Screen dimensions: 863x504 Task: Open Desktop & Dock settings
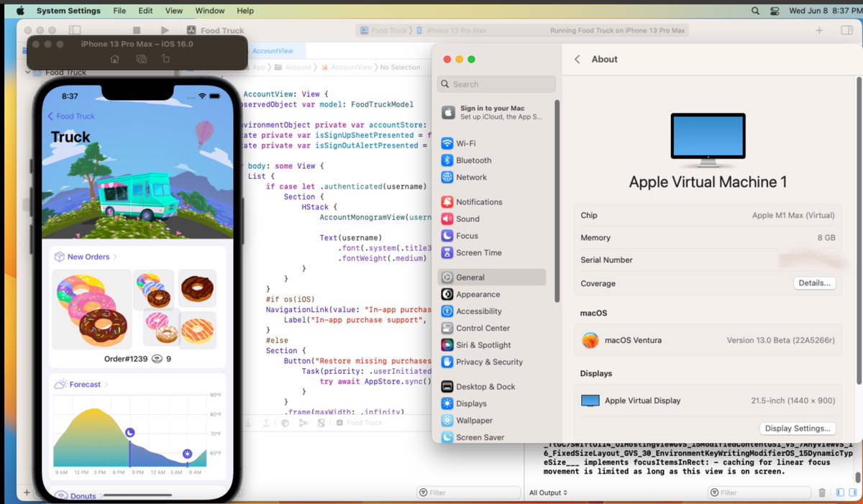click(493, 387)
